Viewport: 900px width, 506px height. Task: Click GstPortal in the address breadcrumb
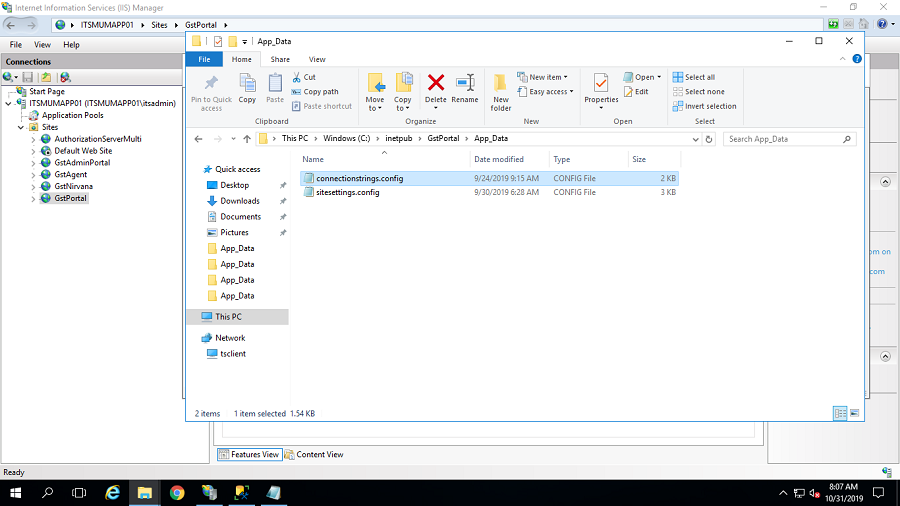click(443, 138)
